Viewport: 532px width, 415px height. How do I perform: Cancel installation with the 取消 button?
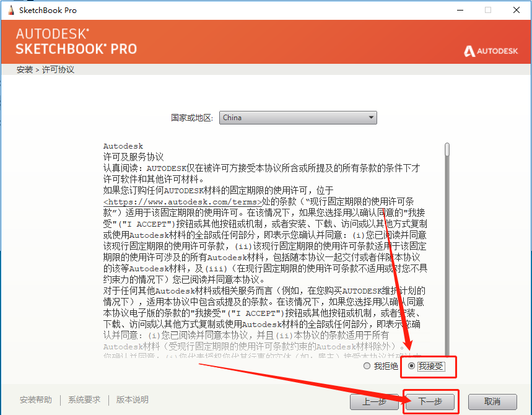pyautogui.click(x=492, y=401)
